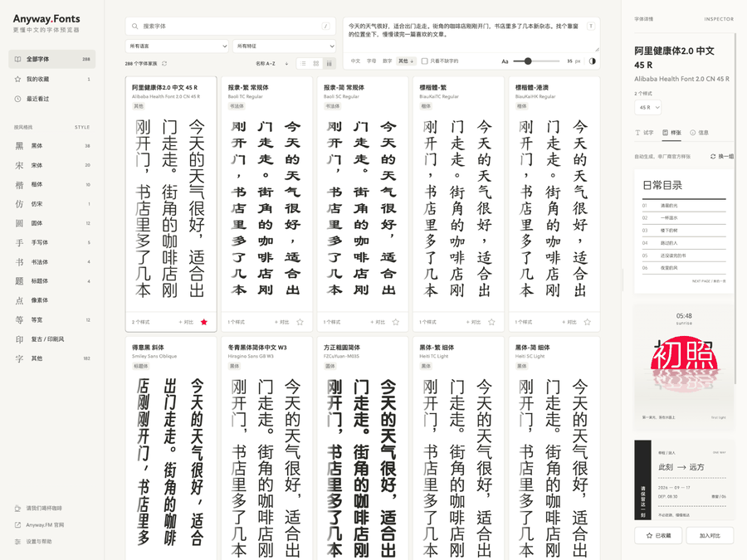Filter by 黑体 style icon
The image size is (747, 560).
[19, 146]
